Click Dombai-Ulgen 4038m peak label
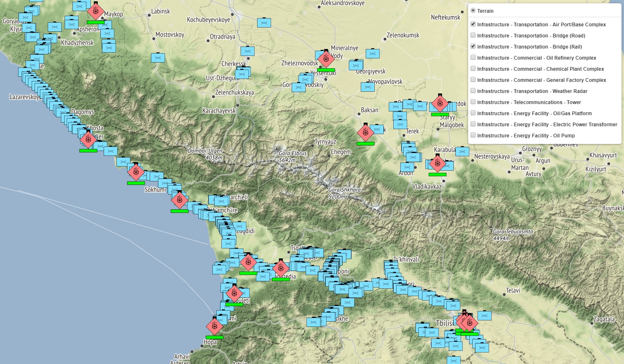 (x=205, y=154)
